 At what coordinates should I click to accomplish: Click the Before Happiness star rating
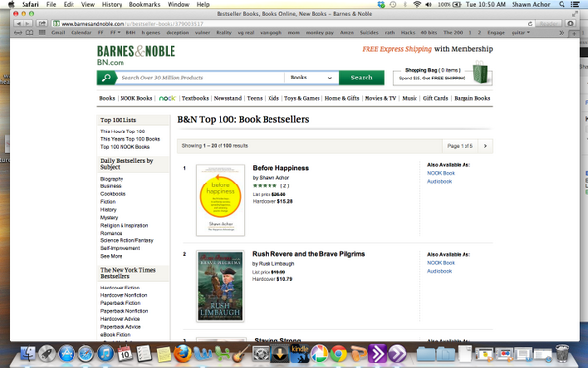tap(265, 185)
